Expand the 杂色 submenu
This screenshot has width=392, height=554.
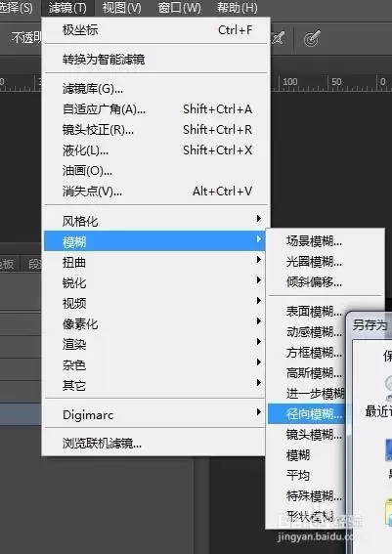click(154, 364)
